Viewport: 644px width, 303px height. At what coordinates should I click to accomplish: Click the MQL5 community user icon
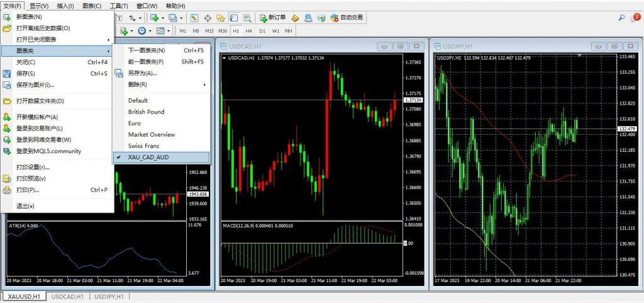coord(308,18)
